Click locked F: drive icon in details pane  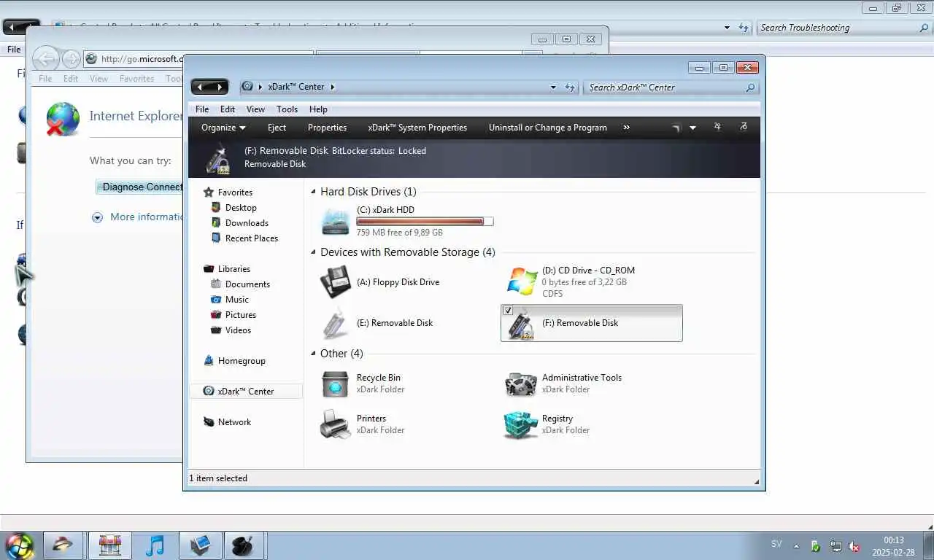click(x=217, y=158)
